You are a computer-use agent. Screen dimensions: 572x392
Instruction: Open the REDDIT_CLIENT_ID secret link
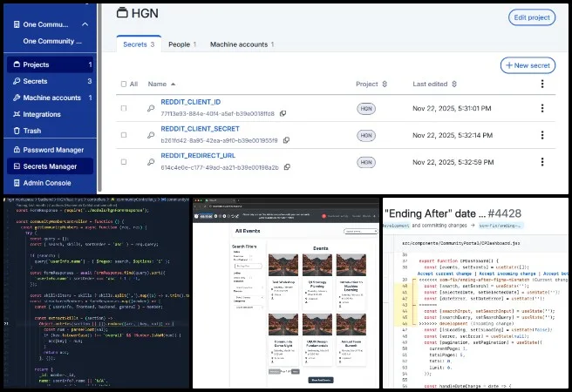pos(191,102)
